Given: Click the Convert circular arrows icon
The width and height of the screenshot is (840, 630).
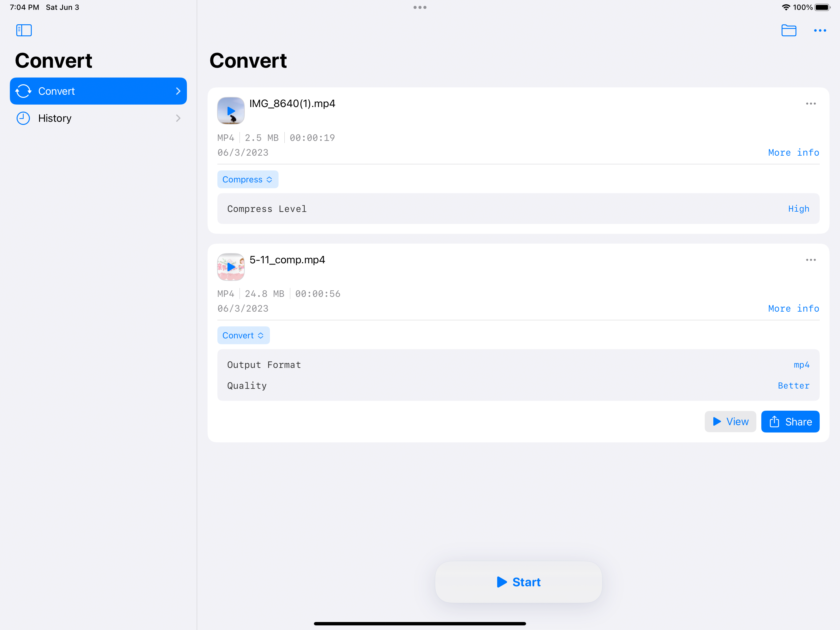Looking at the screenshot, I should pos(23,91).
